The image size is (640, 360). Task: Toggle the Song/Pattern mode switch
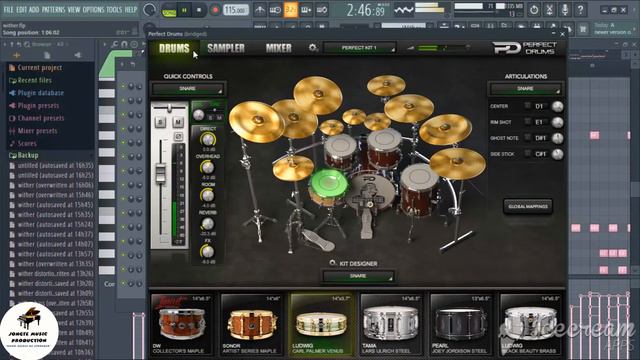click(x=169, y=10)
